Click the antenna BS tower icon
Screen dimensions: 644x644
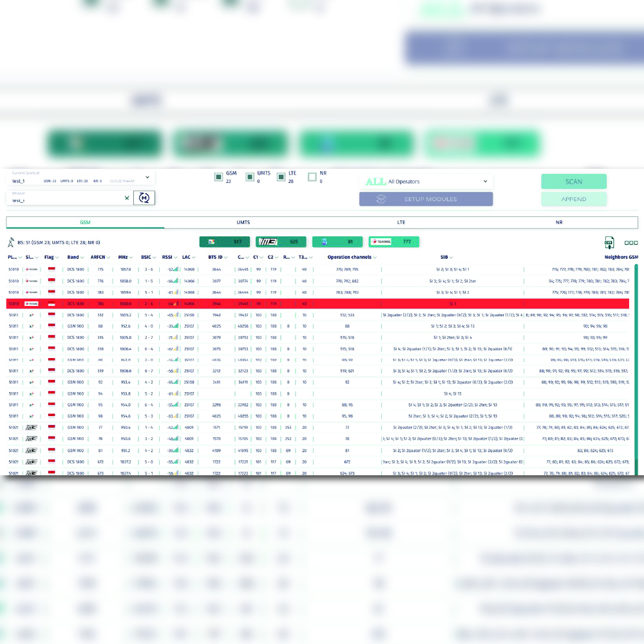pos(11,243)
